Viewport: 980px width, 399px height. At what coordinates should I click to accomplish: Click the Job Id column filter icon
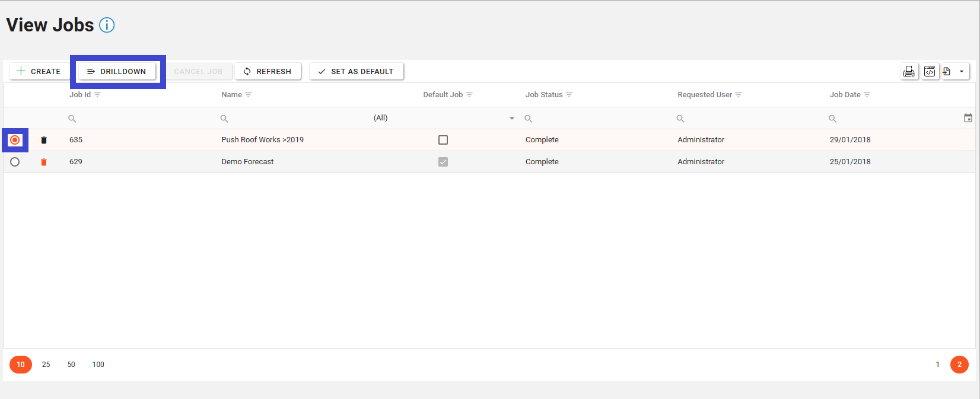98,95
